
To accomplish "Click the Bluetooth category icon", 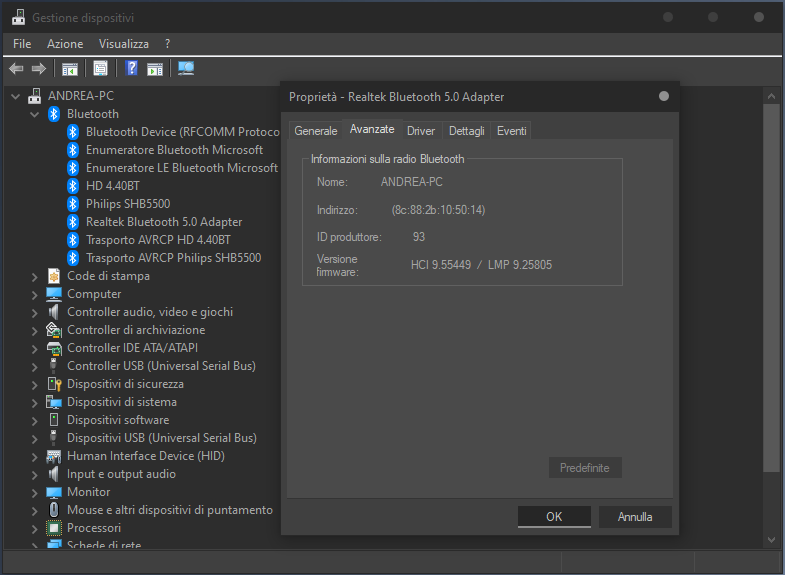I will (x=54, y=114).
